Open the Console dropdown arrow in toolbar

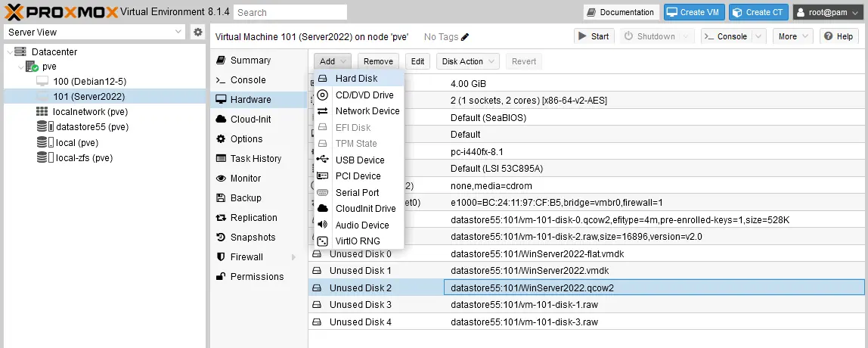tap(758, 36)
